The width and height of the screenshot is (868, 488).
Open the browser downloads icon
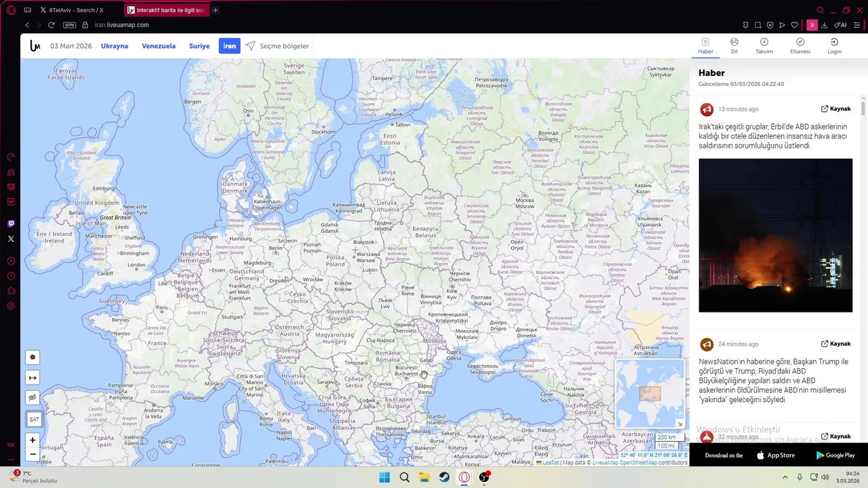click(x=824, y=25)
